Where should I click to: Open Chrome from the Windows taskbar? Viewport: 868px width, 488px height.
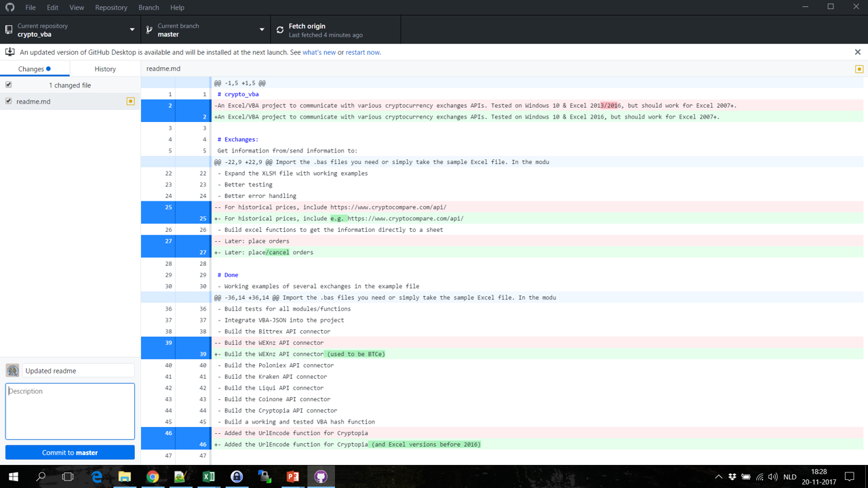click(x=153, y=476)
